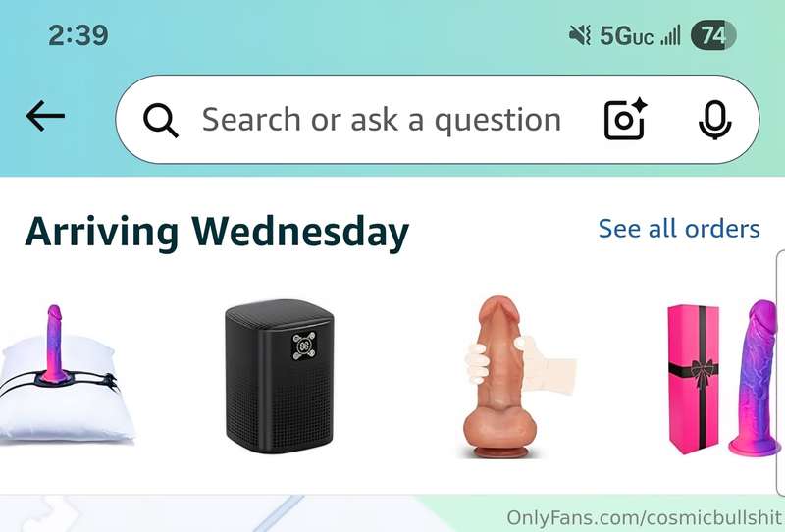The width and height of the screenshot is (785, 532).
Task: Open camera lens visual search
Action: point(625,119)
